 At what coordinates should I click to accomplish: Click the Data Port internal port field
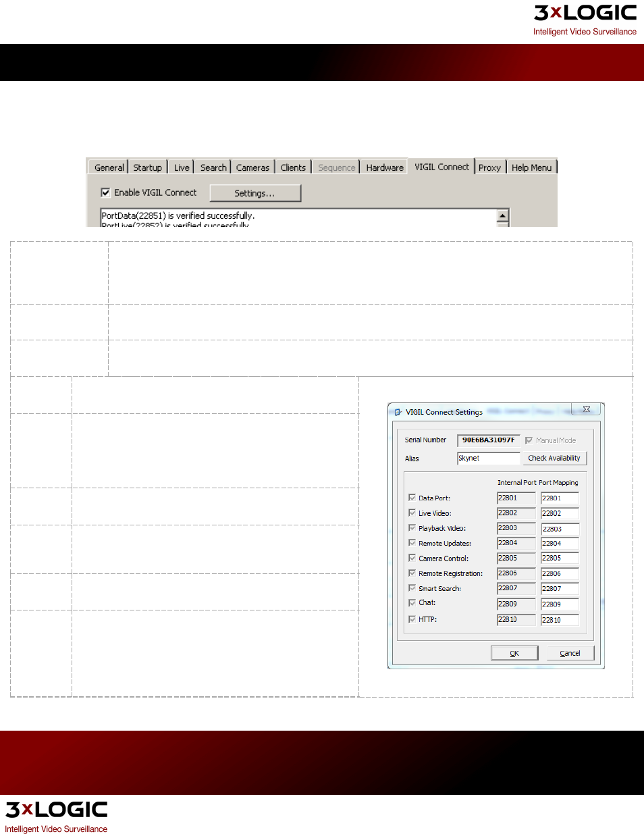coord(516,498)
